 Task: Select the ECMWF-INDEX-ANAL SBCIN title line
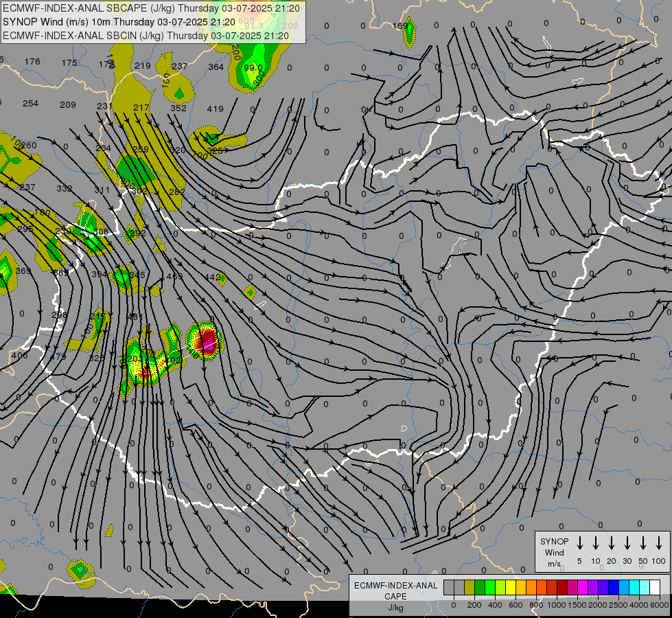pyautogui.click(x=146, y=36)
